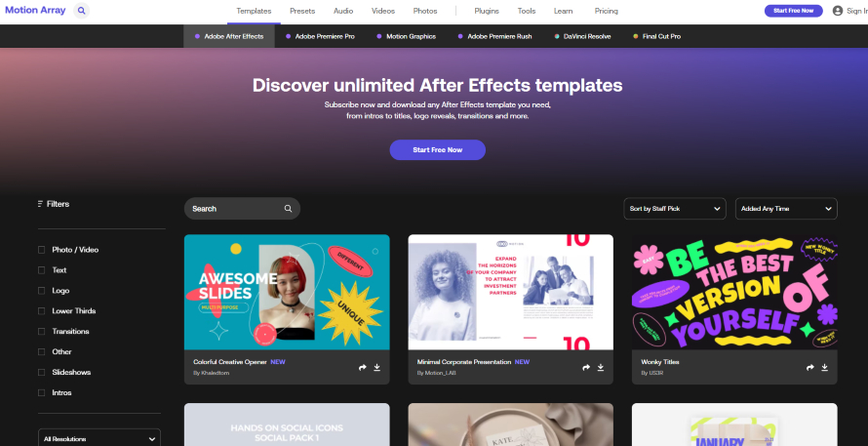868x446 pixels.
Task: Enable the Photo / Video filter checkbox
Action: 42,250
